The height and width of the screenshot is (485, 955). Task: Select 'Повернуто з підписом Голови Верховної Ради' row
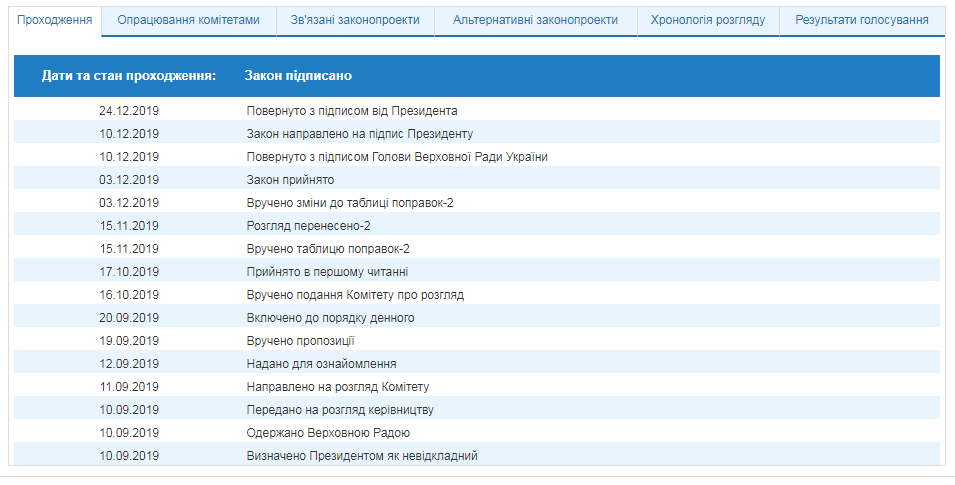396,157
